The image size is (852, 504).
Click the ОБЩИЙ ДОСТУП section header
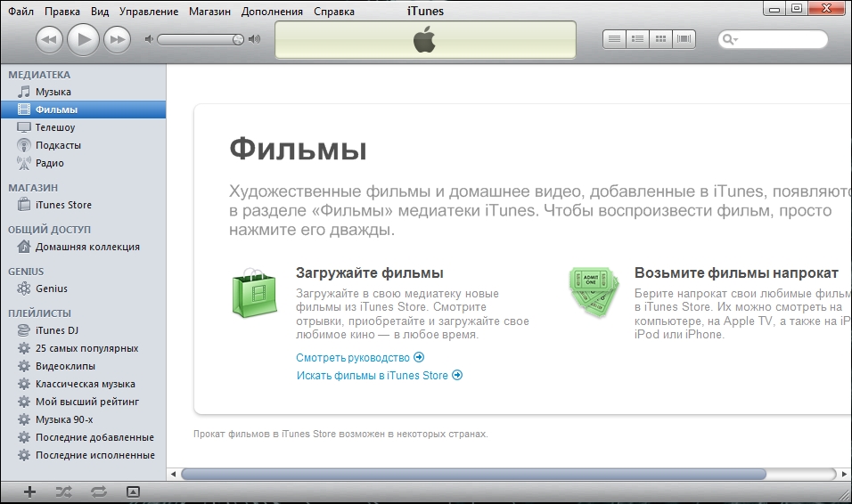[49, 230]
